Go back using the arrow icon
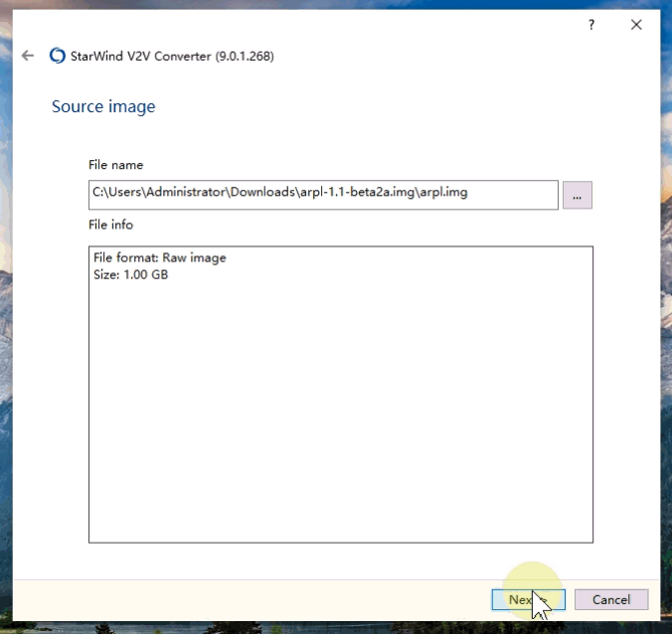Screen dimensions: 672x634 (x=28, y=56)
